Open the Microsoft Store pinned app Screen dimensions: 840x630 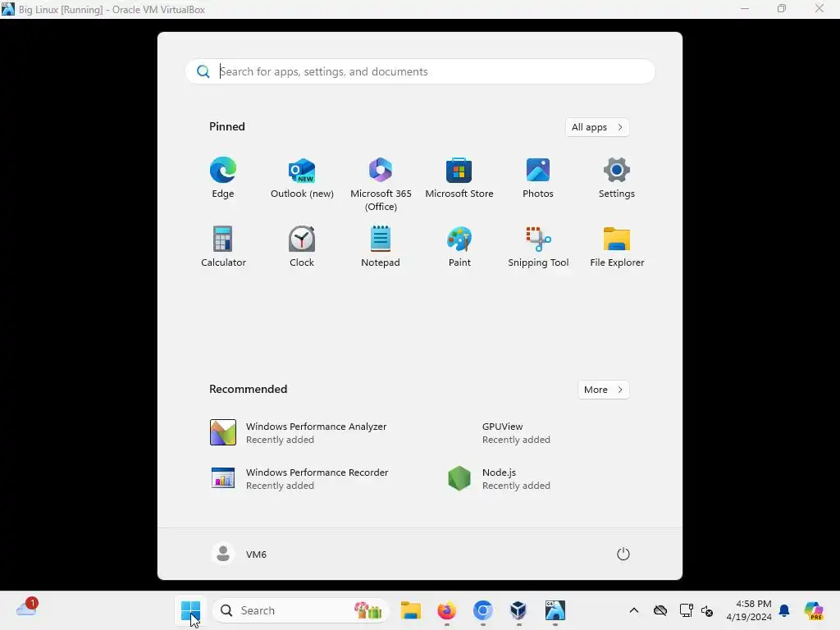click(x=459, y=178)
